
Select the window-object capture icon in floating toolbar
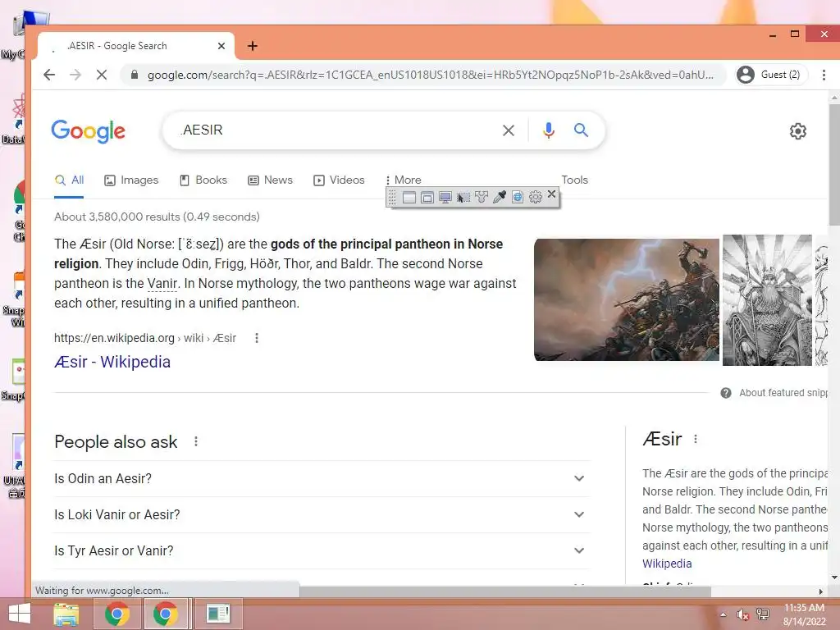click(x=427, y=198)
